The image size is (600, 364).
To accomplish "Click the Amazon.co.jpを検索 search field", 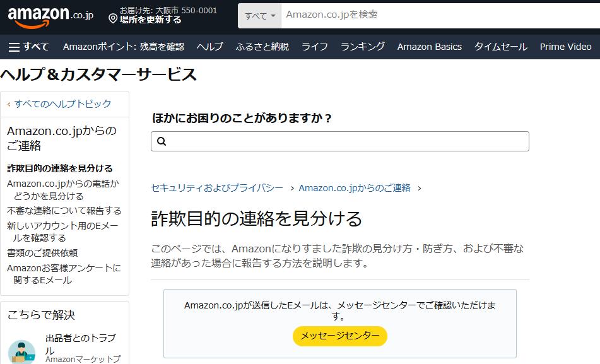I will pos(435,15).
